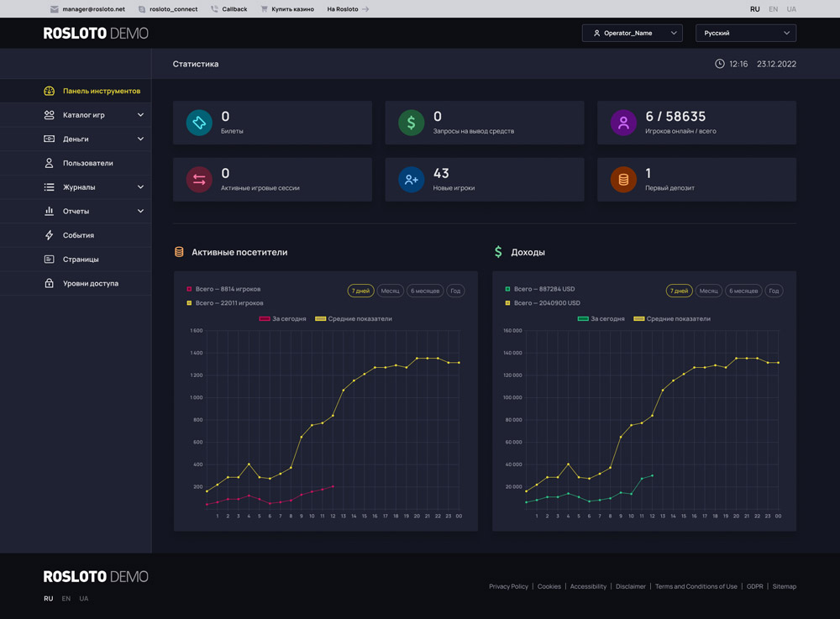Image resolution: width=840 pixels, height=619 pixels.
Task: Click the Купить казино link
Action: (291, 9)
